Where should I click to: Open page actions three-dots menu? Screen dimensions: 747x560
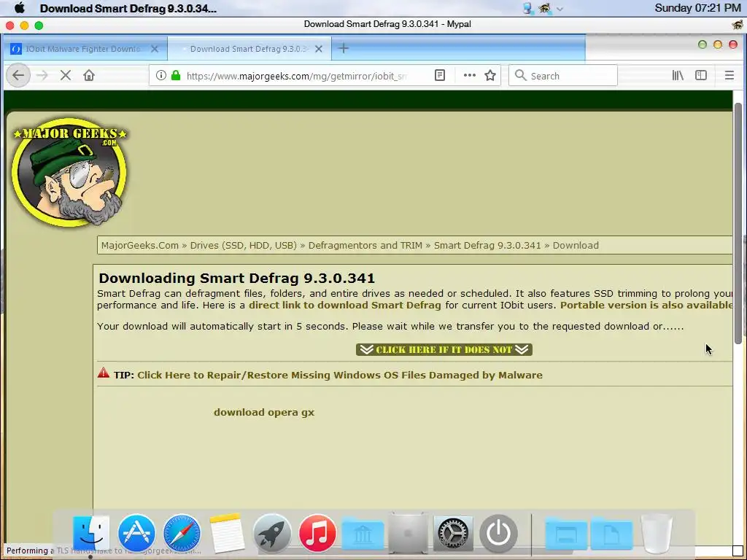point(470,75)
